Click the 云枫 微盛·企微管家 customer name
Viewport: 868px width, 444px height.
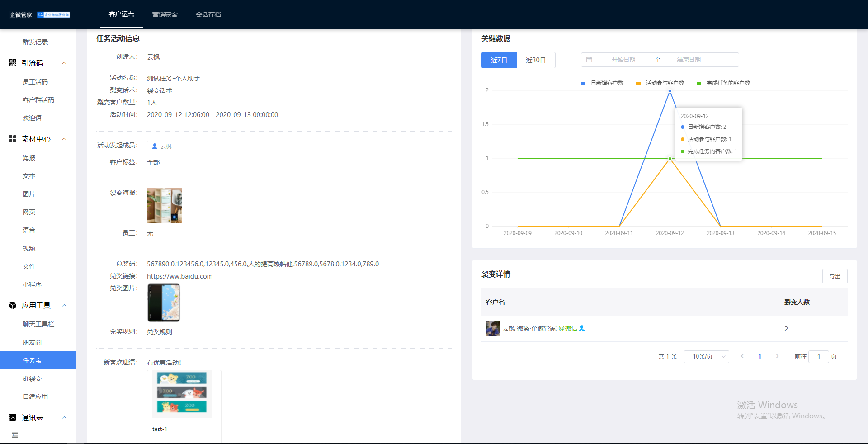[x=529, y=328]
